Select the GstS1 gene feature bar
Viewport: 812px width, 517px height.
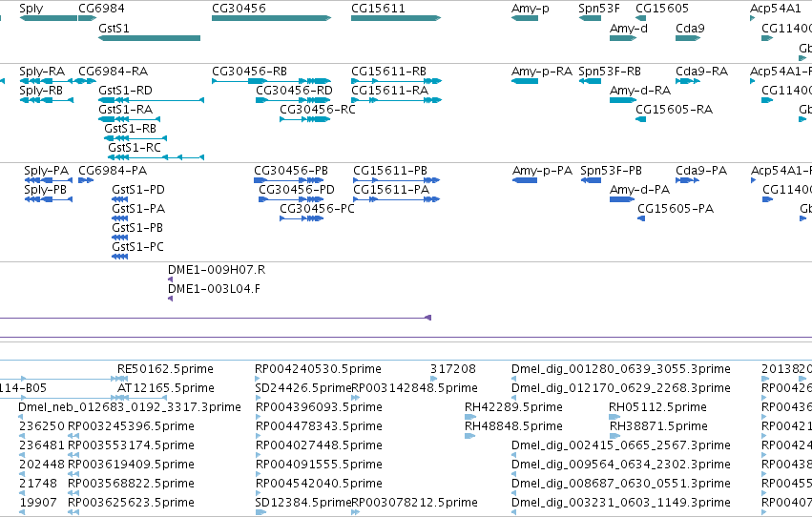tap(149, 38)
